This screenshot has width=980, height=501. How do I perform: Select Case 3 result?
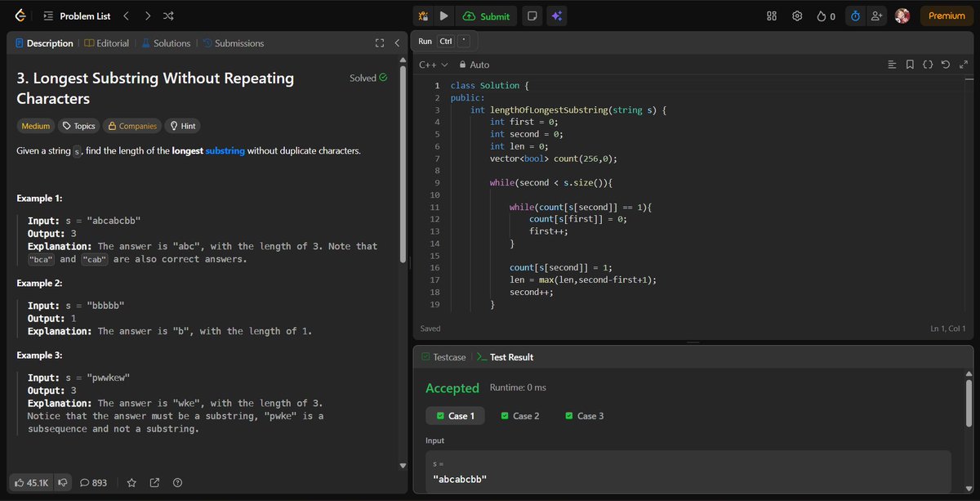pyautogui.click(x=585, y=416)
